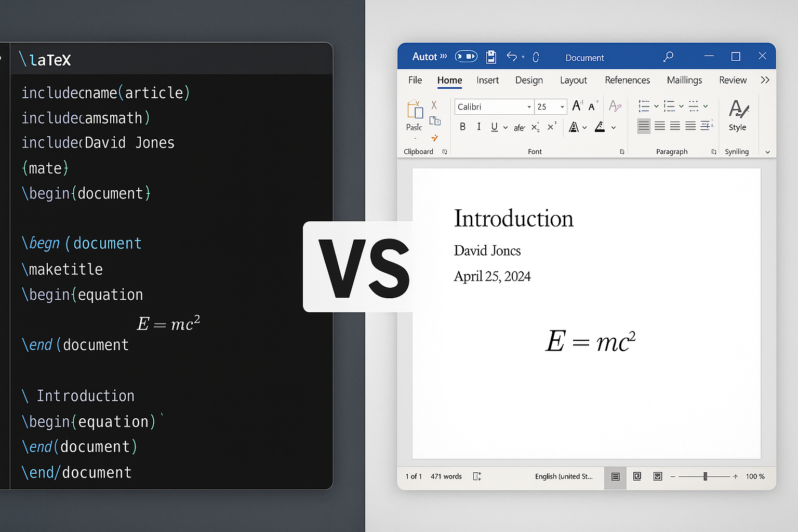The image size is (798, 532).
Task: Click the 100 % zoom level
Action: 755,476
